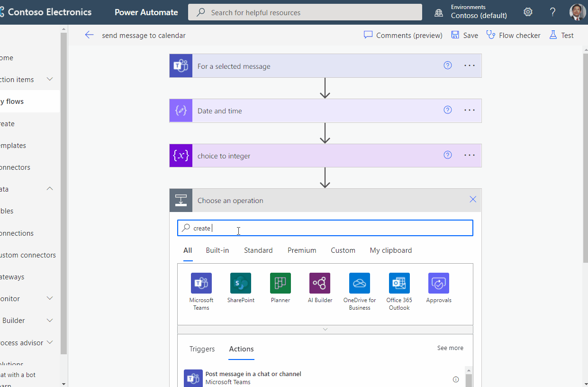Click the 'Date and time' step icon
Screen dimensions: 588x387
coord(181,111)
